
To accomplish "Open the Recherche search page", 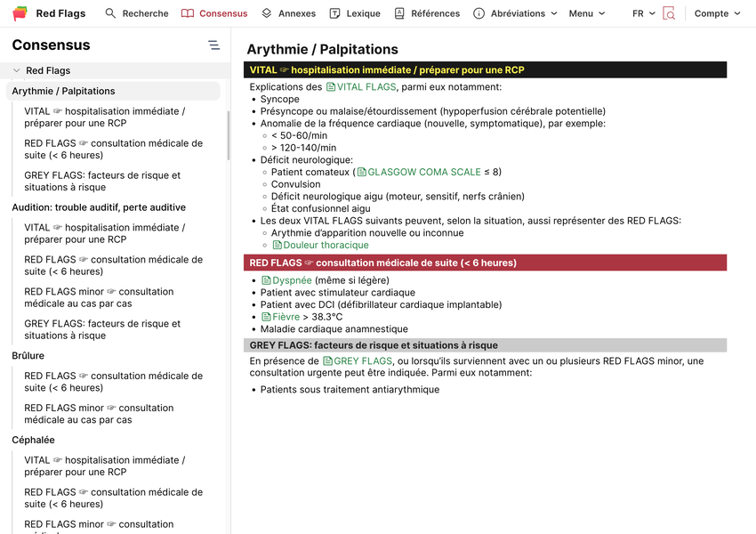I will pyautogui.click(x=136, y=13).
